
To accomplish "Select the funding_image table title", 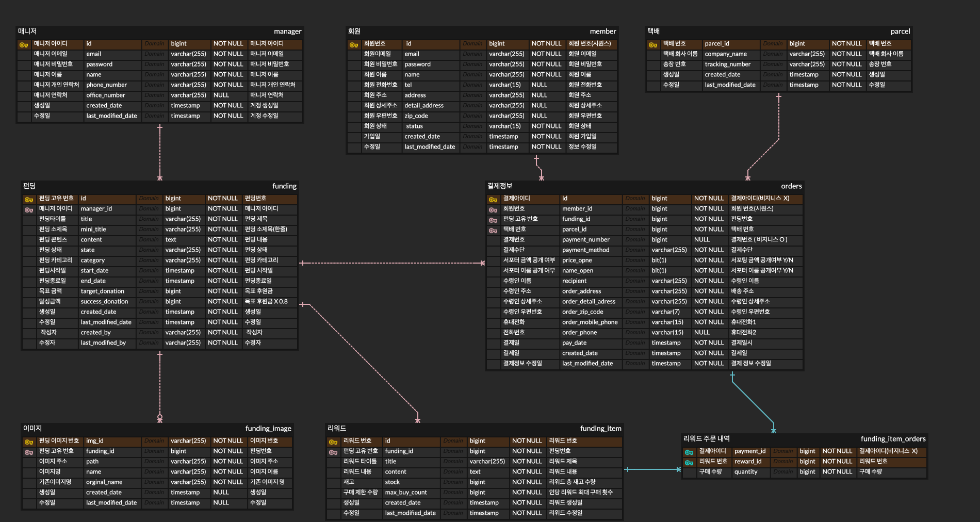I will [x=268, y=429].
